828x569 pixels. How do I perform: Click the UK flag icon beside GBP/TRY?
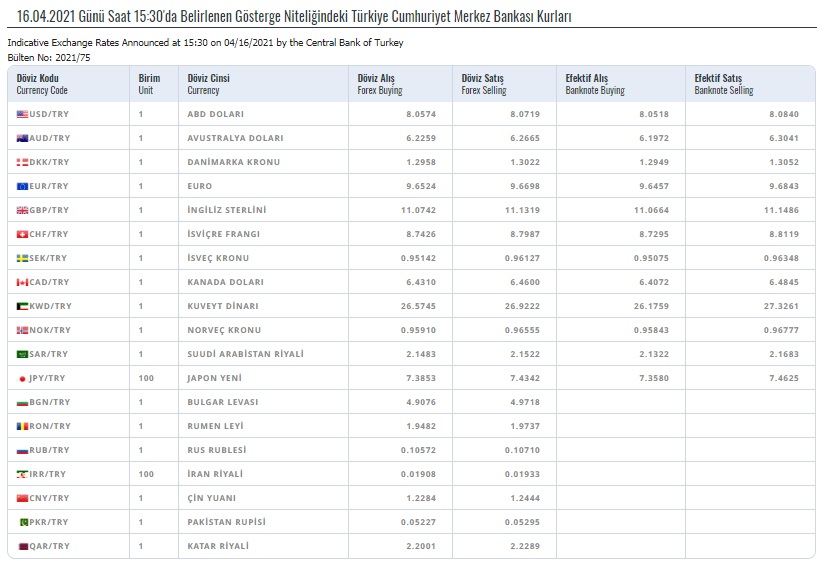click(22, 210)
